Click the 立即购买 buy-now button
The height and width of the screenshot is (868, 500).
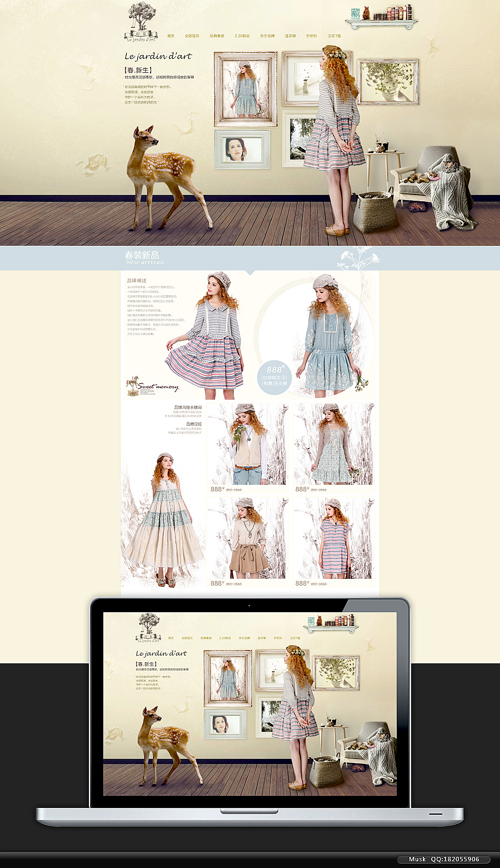pyautogui.click(x=274, y=378)
